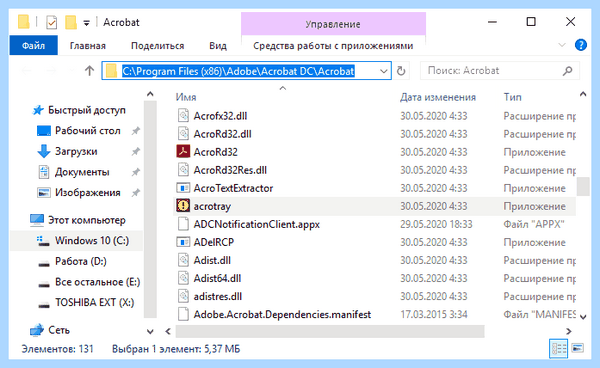Image resolution: width=600 pixels, height=368 pixels.
Task: Click the search magnifier icon
Action: point(568,71)
